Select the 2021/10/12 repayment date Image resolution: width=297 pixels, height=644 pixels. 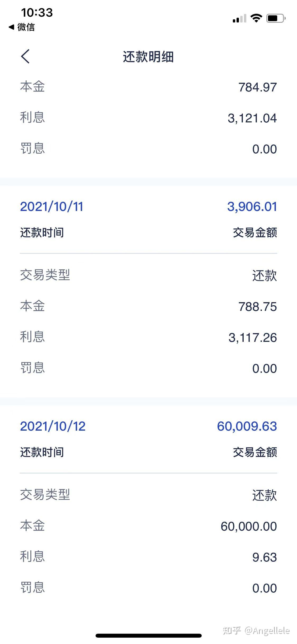tap(53, 426)
